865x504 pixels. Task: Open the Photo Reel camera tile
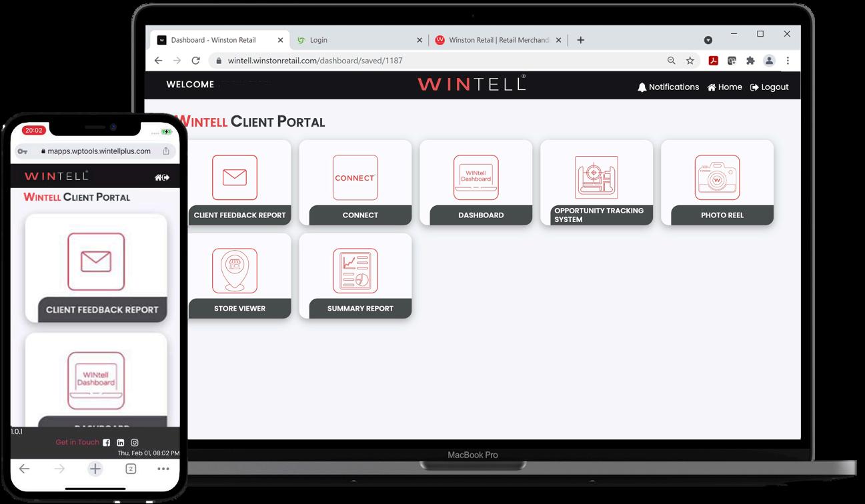pos(718,183)
